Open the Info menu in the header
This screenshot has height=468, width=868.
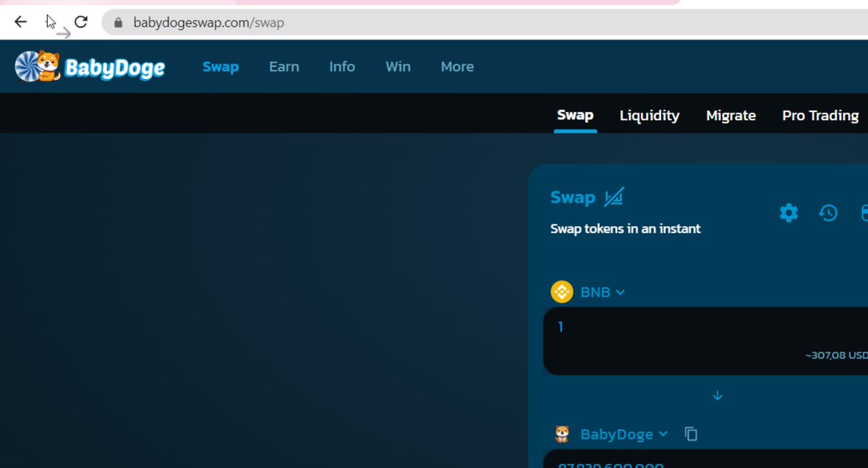pyautogui.click(x=342, y=67)
